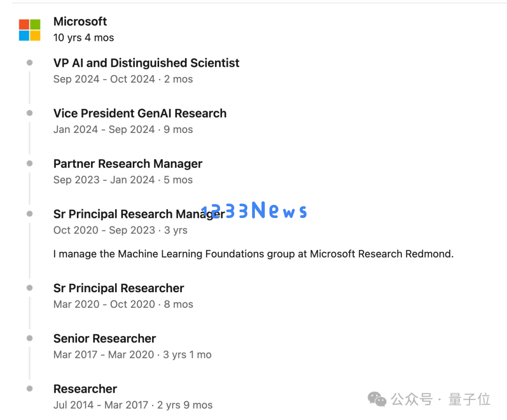This screenshot has width=507, height=420.
Task: Click the Vice President GenAI Research title
Action: (x=140, y=113)
